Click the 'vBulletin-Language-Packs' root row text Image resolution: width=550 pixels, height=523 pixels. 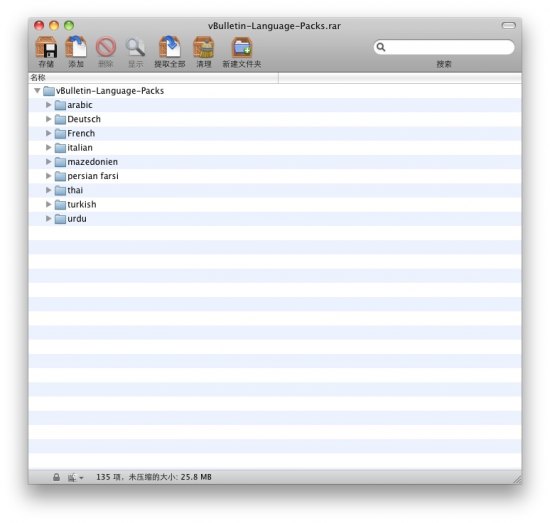pyautogui.click(x=110, y=91)
